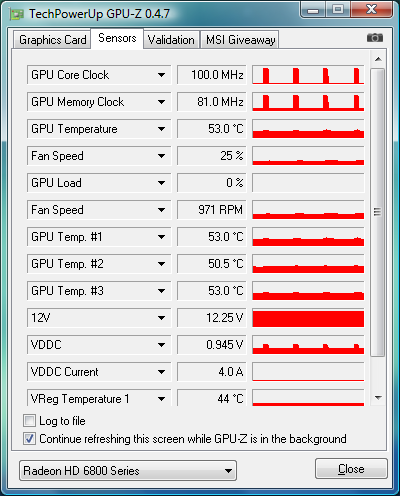Viewport: 400px width, 496px height.
Task: Uncheck Continue refreshing in background option
Action: pos(29,439)
